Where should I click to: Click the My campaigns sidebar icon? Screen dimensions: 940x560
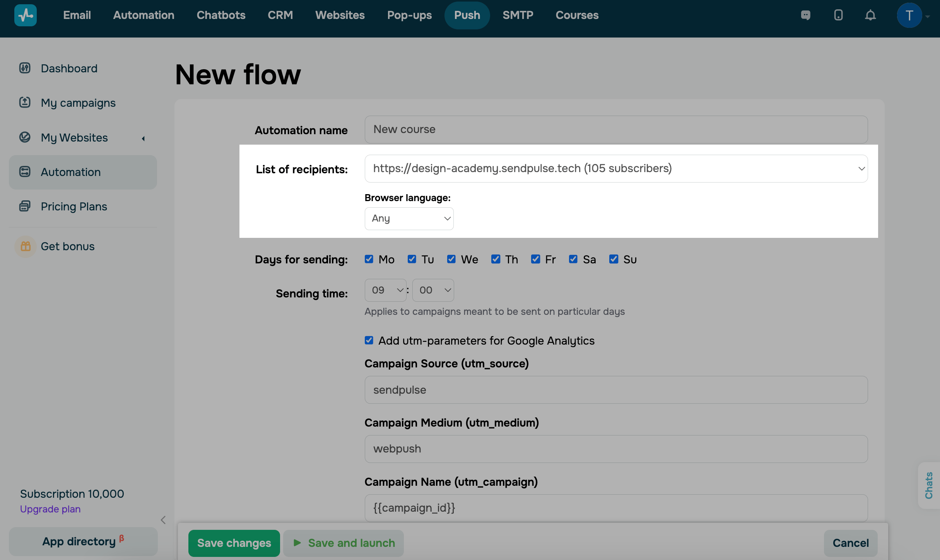point(25,102)
